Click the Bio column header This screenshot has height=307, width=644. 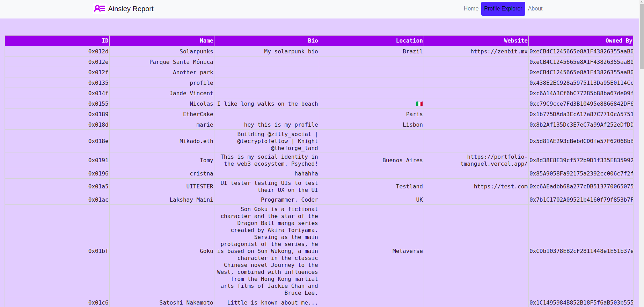click(266, 41)
